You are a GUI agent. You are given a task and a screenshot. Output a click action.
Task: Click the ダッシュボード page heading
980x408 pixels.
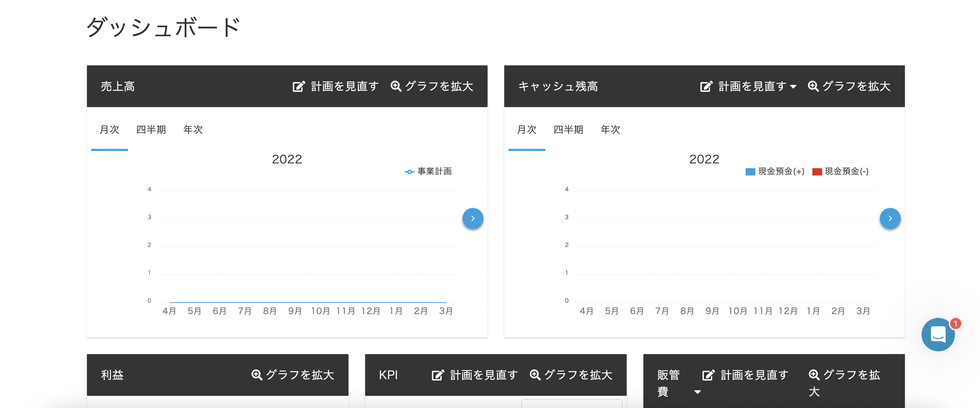(x=163, y=27)
